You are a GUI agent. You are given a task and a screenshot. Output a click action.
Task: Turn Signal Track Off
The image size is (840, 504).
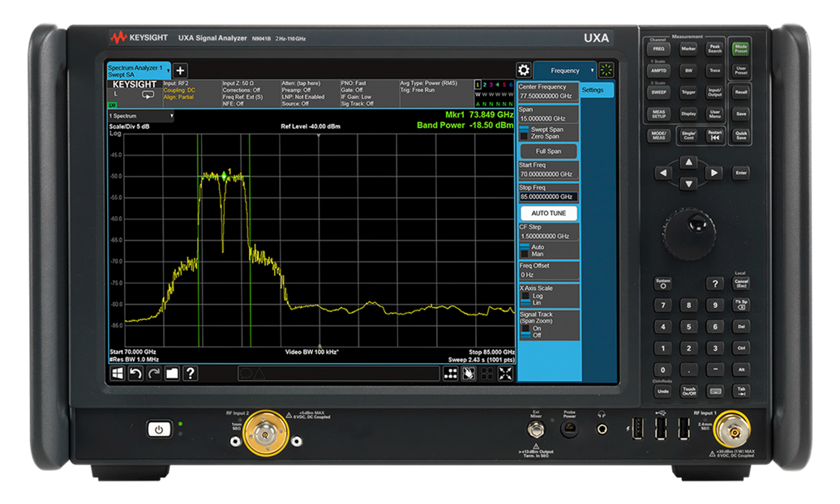coord(531,335)
